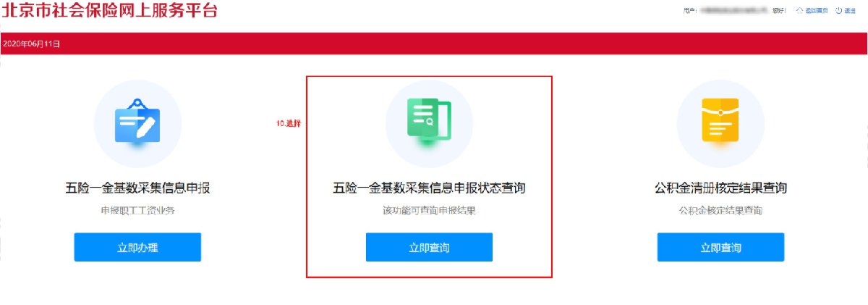Viewport: 868px width, 305px height.
Task: Open the 返回首页 link
Action: [817, 11]
